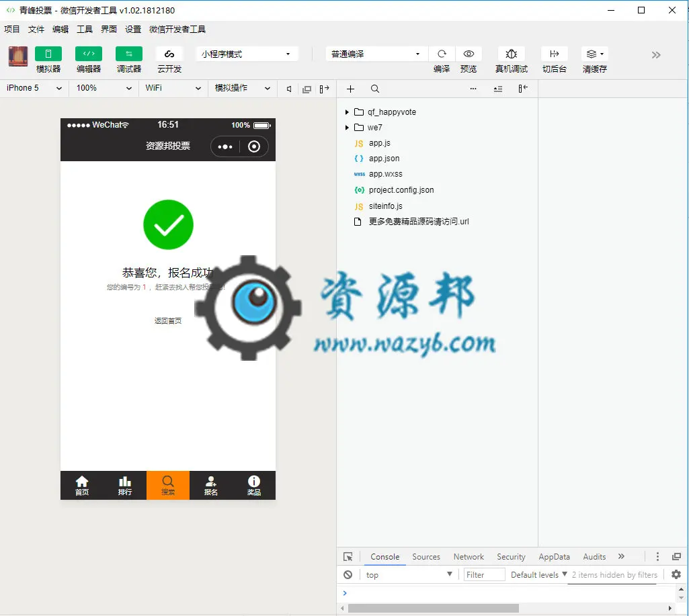Open app.js file
This screenshot has height=616, width=689.
point(379,143)
